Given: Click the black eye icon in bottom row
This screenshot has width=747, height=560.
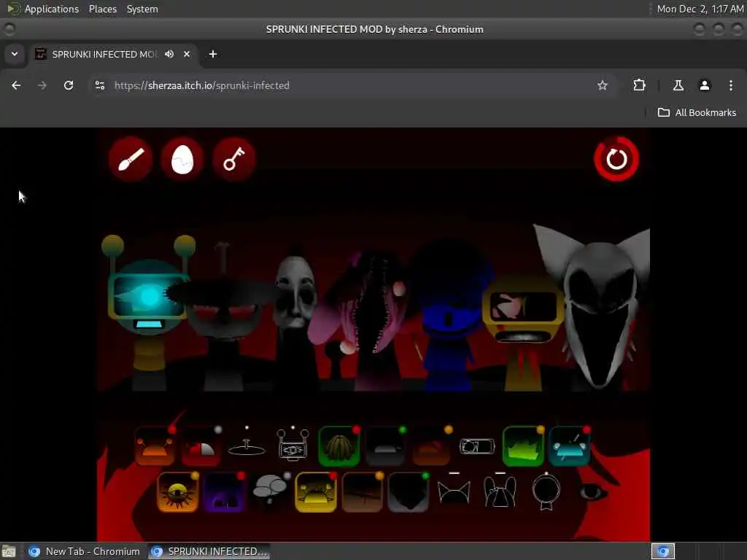Looking at the screenshot, I should (592, 492).
